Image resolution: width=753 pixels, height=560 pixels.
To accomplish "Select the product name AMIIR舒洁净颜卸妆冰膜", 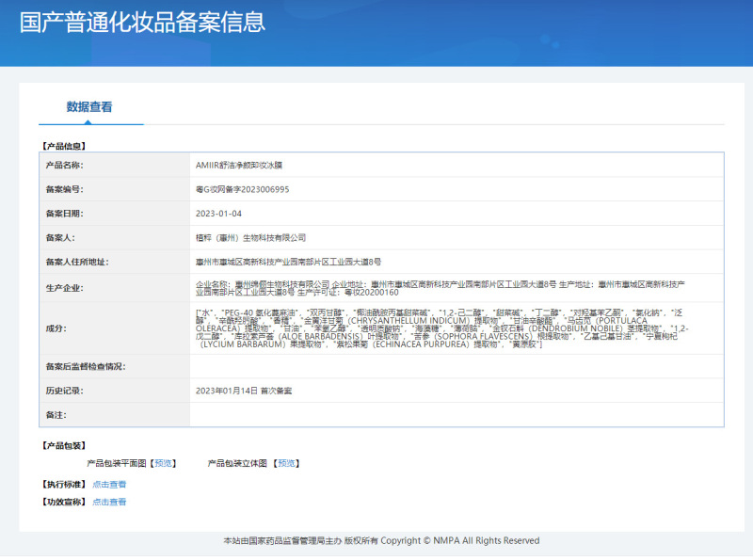I will pos(239,165).
